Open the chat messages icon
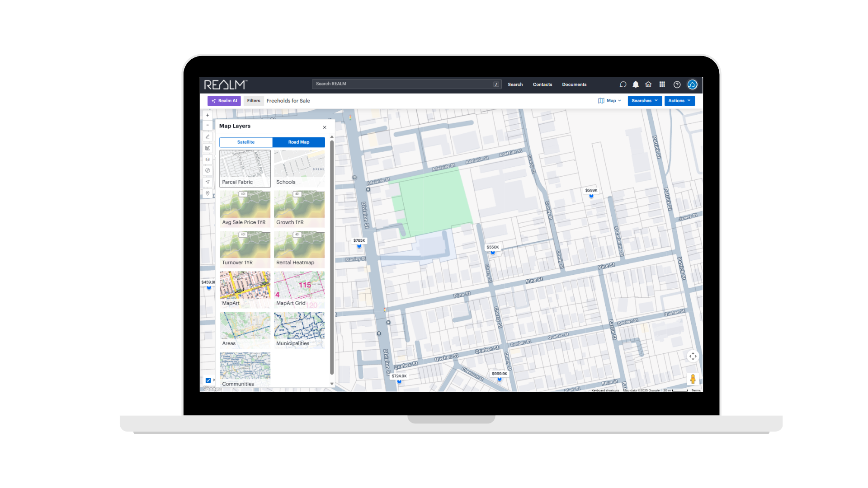Viewport: 868px width, 488px height. pos(623,84)
